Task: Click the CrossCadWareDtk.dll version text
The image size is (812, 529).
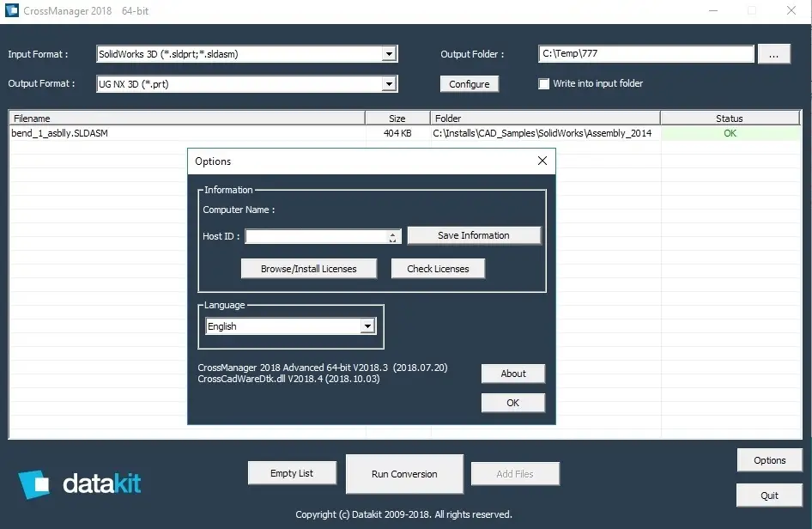Action: click(x=288, y=379)
